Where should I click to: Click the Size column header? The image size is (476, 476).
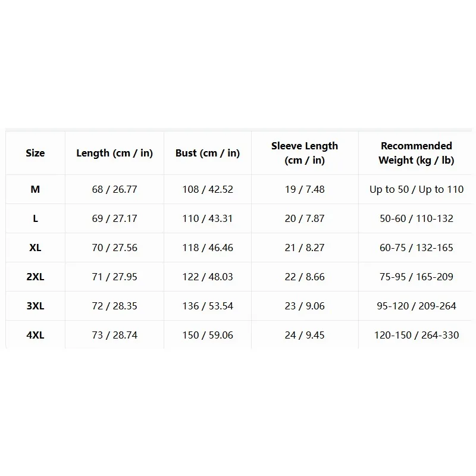point(35,153)
